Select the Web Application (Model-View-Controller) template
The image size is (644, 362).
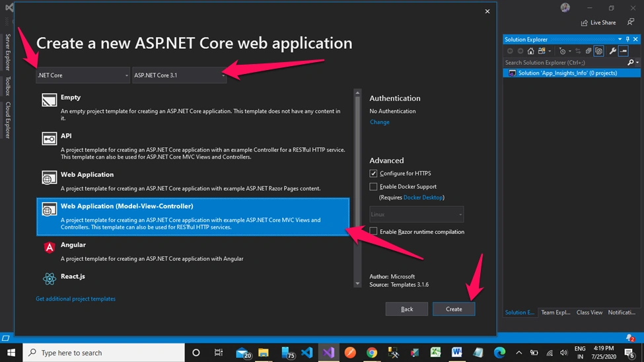tap(193, 217)
